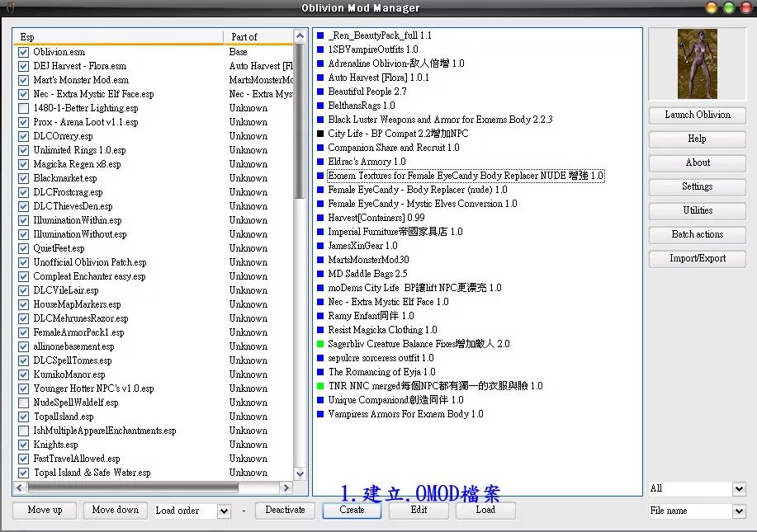The width and height of the screenshot is (757, 532).
Task: Click the blue icon beside Ramy Enfant 1.0
Action: click(320, 316)
